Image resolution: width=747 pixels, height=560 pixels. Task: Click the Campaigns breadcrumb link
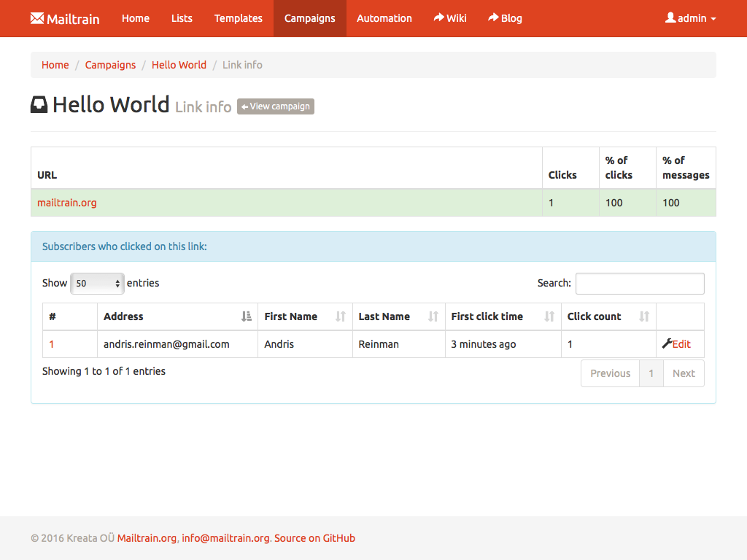tap(110, 65)
